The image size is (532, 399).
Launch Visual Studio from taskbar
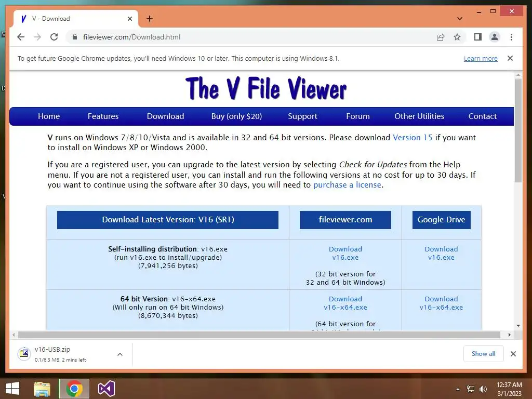tap(106, 389)
